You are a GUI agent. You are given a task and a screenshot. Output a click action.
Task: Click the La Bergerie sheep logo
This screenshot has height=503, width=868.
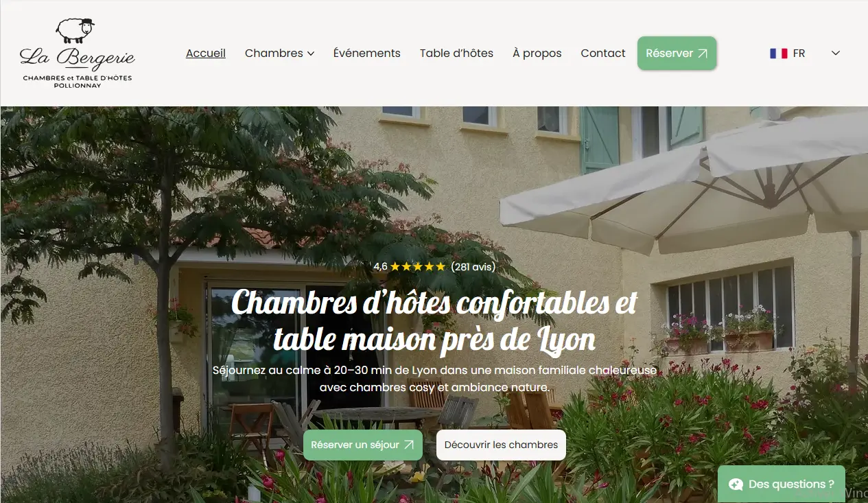77,53
